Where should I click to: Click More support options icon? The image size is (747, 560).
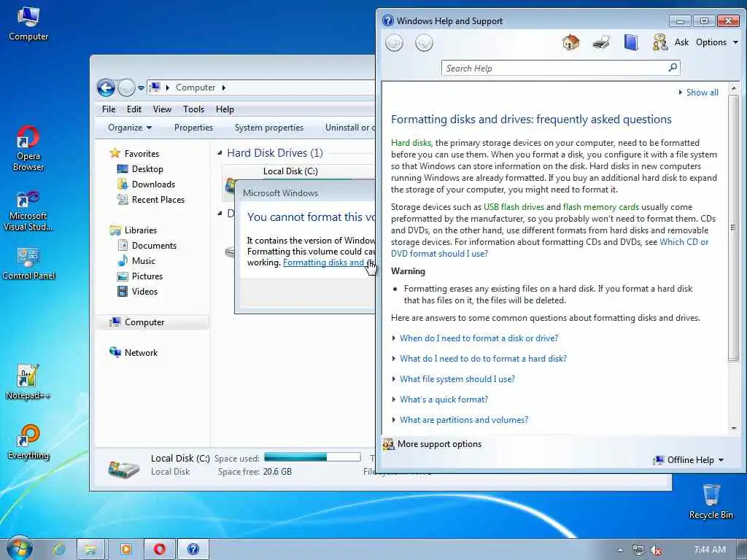[388, 444]
